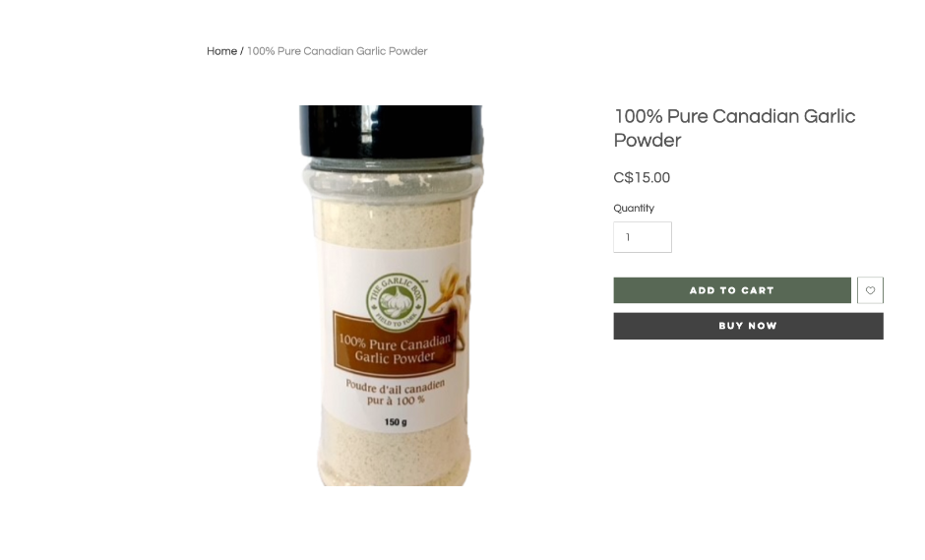
Task: Click the Buy Now button
Action: point(748,326)
